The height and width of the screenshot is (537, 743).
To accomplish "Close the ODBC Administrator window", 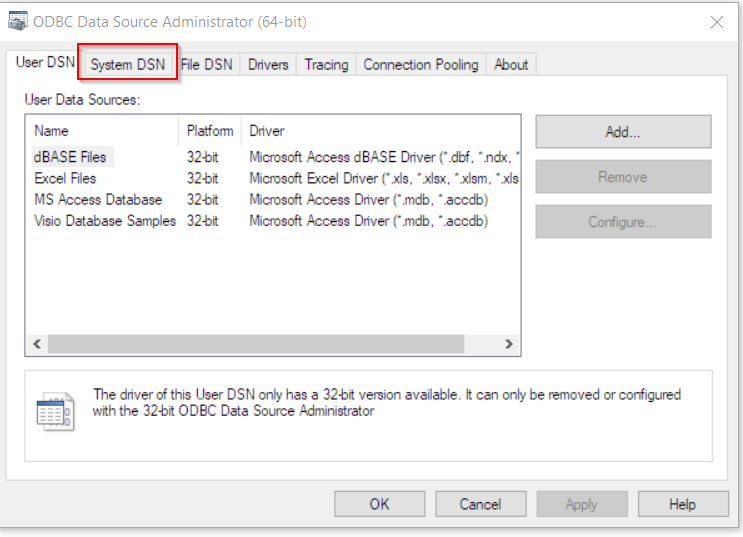I will click(716, 22).
